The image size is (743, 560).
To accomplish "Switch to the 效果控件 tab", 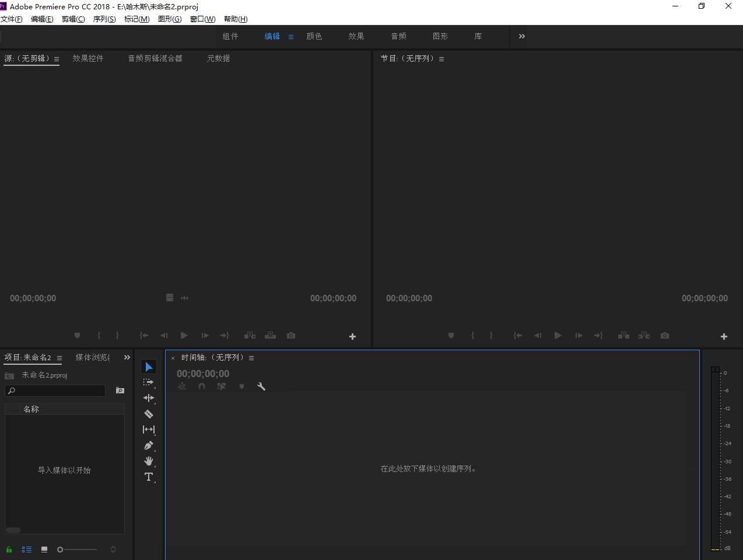I will pos(88,58).
